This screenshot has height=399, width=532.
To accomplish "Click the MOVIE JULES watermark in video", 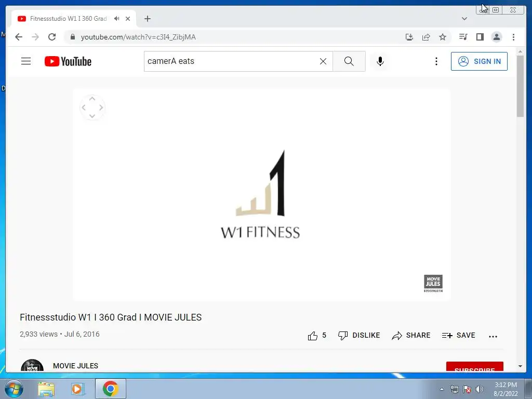I will (433, 283).
